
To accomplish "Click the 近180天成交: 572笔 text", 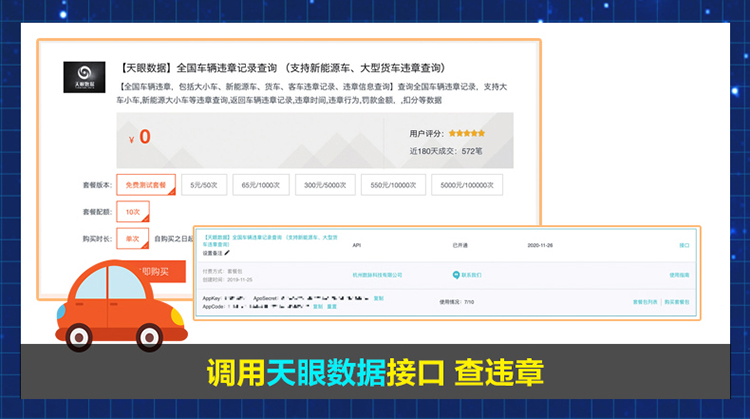I will pos(446,151).
